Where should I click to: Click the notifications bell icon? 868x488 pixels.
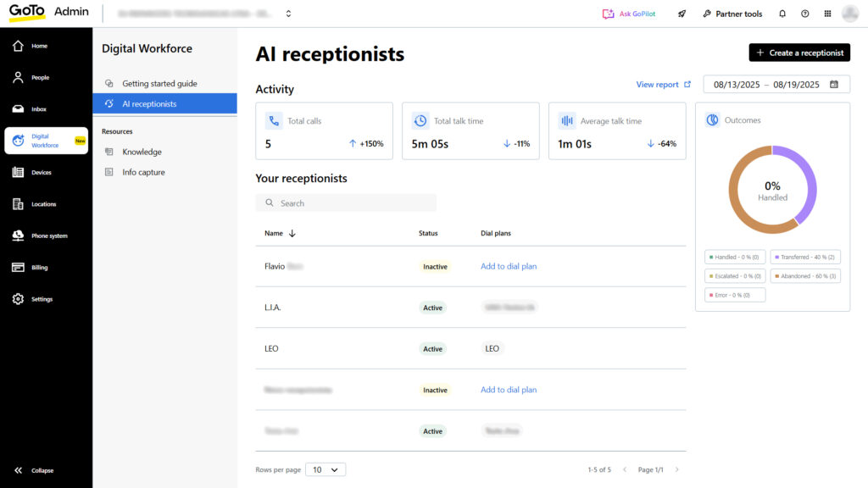(782, 14)
